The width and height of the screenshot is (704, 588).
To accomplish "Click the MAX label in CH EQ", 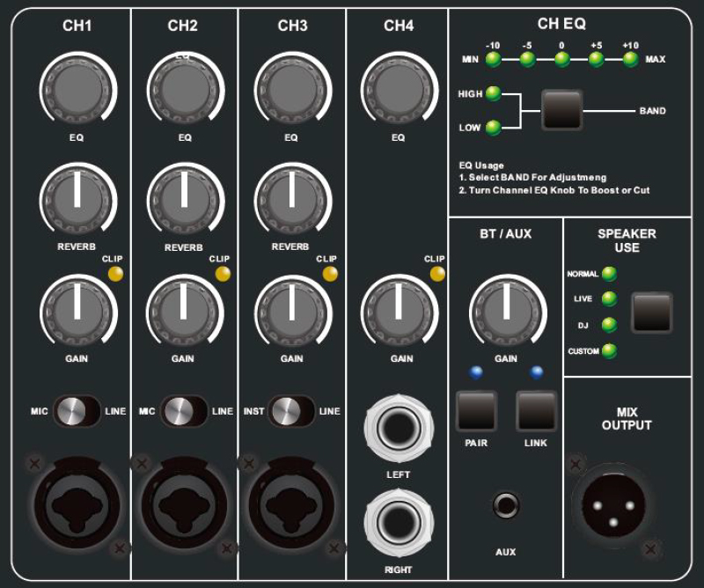I will click(655, 59).
